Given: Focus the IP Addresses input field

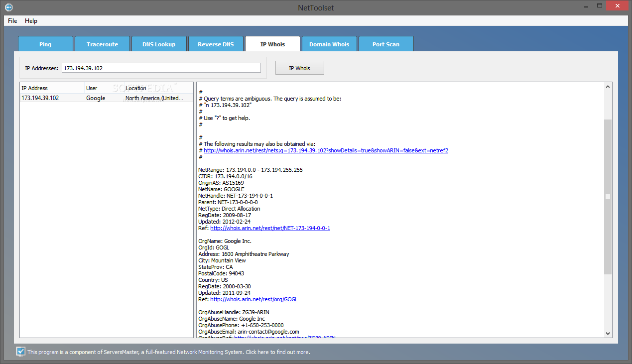Looking at the screenshot, I should pos(161,68).
